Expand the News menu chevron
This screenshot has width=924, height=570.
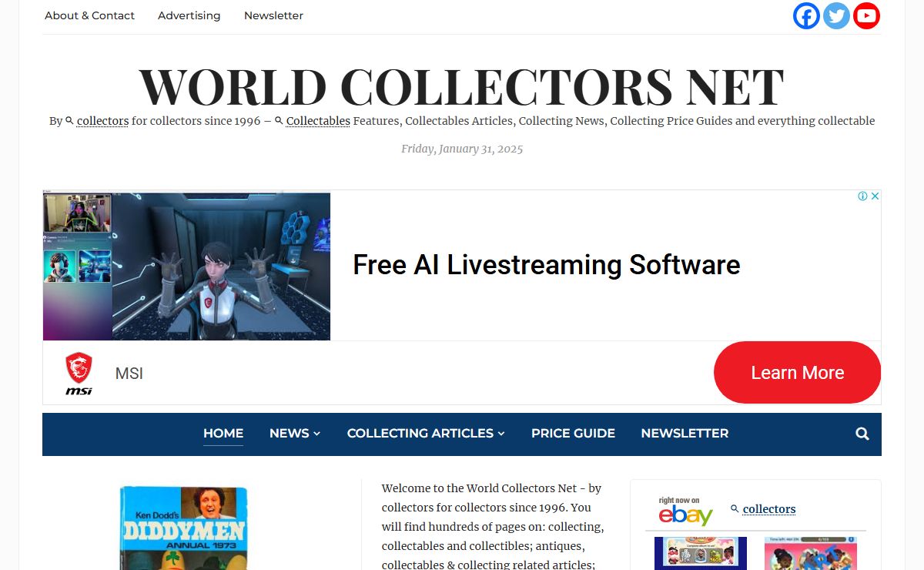click(316, 434)
